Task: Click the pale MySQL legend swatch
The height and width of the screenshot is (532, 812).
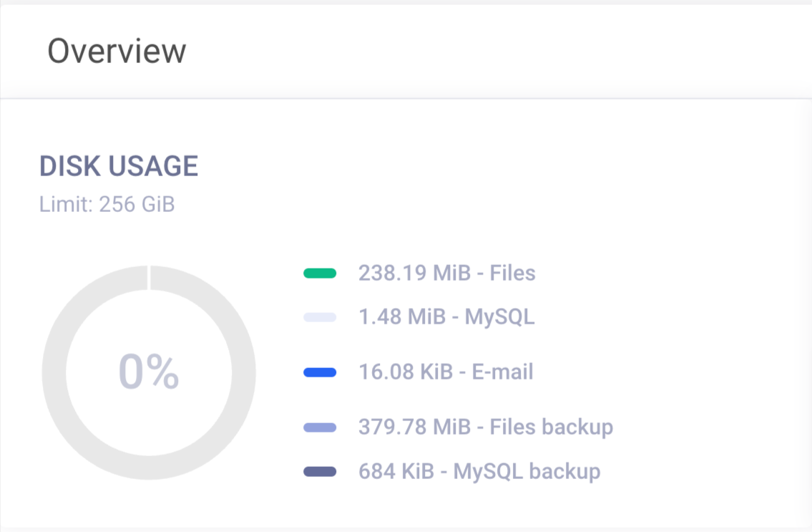Action: [320, 317]
